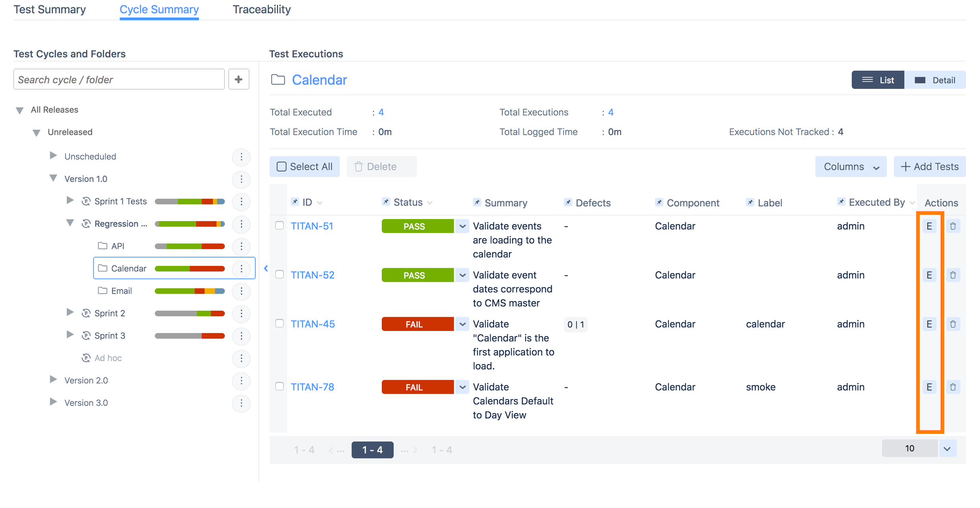This screenshot has width=980, height=508.
Task: Click the Execute 'E' button for TITAN-52
Action: point(929,275)
